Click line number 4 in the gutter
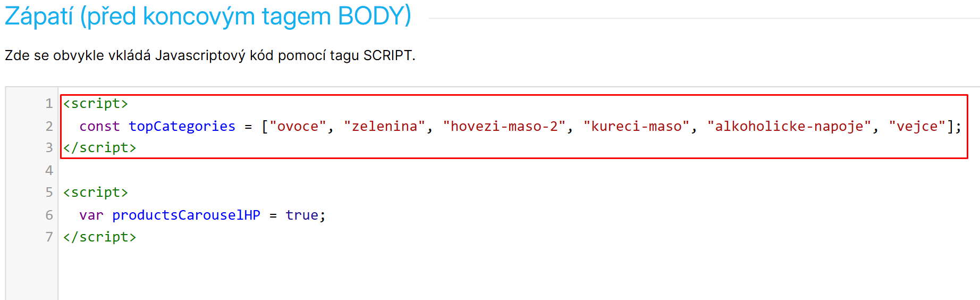This screenshot has width=980, height=300. click(x=49, y=170)
